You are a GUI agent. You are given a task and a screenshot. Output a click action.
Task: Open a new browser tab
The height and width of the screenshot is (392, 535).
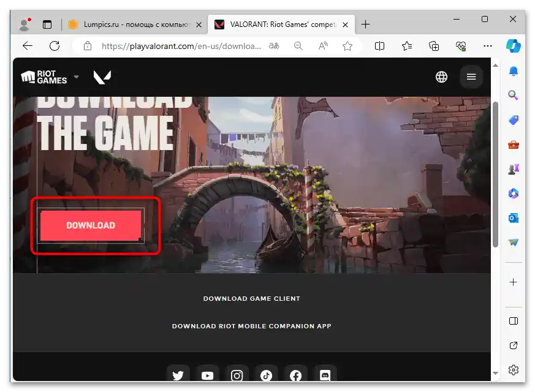click(365, 24)
